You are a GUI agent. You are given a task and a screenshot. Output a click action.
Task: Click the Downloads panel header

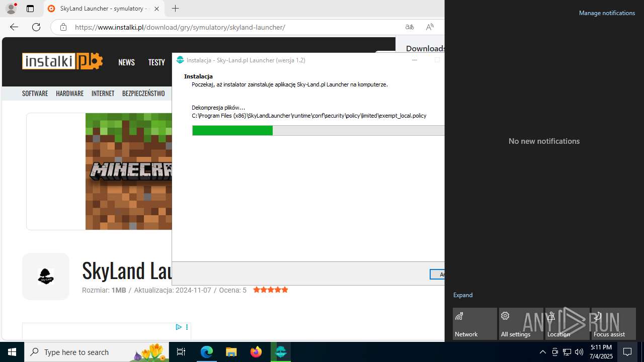425,48
